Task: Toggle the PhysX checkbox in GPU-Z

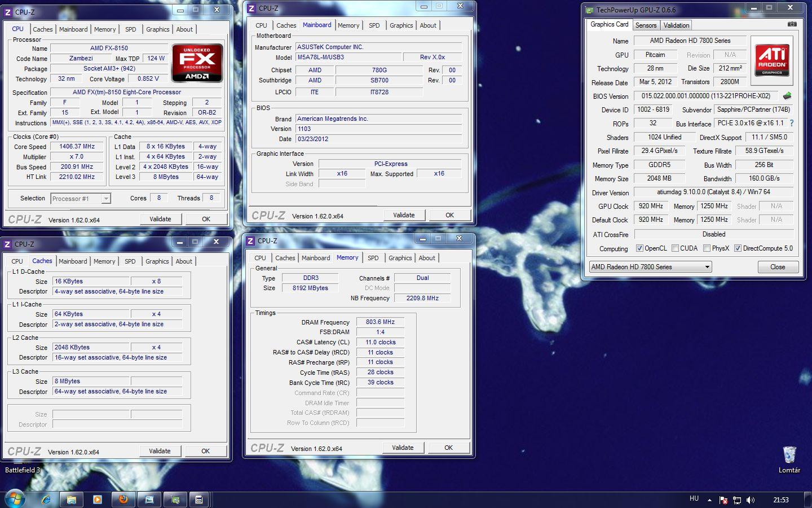Action: click(707, 248)
